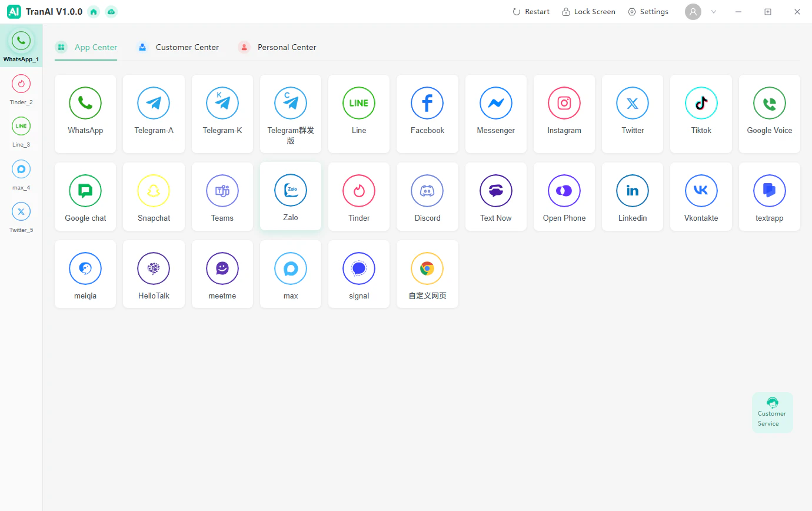Launch max from the app grid
This screenshot has width=812, height=511.
click(291, 274)
